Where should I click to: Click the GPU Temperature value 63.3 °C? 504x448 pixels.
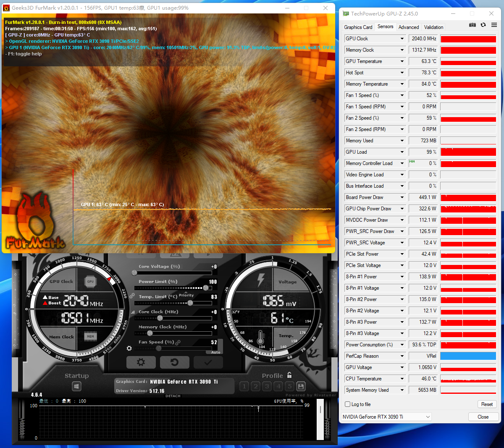(x=423, y=61)
